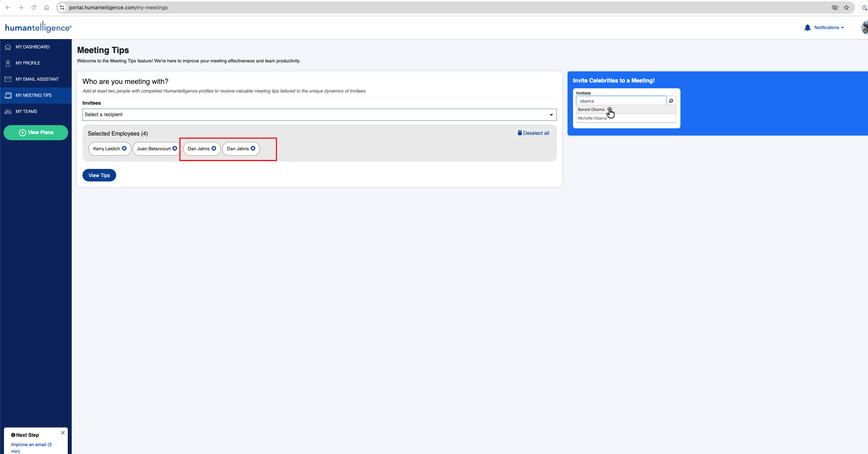Click the humantelligence logo icon

point(38,27)
